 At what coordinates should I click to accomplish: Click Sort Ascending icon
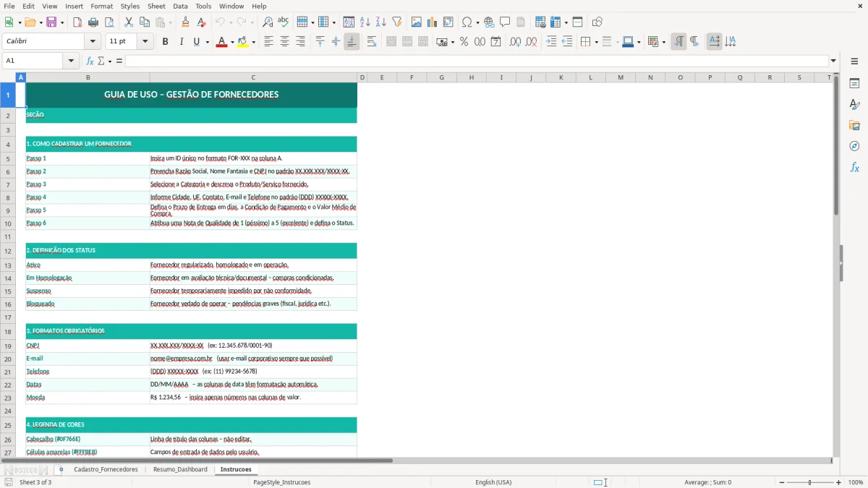pos(365,22)
